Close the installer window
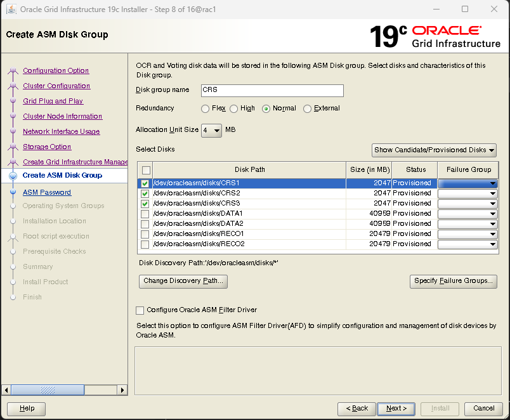This screenshot has height=420, width=510. [x=494, y=9]
